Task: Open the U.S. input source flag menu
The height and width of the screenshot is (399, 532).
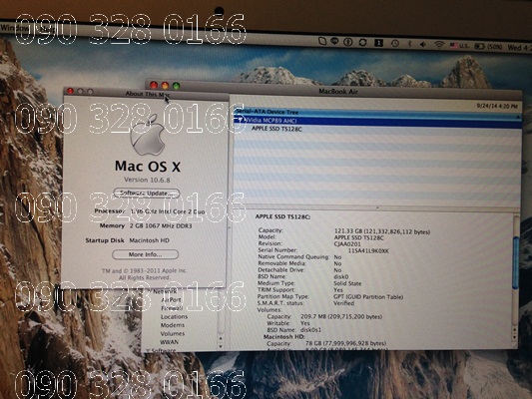Action: 459,45
